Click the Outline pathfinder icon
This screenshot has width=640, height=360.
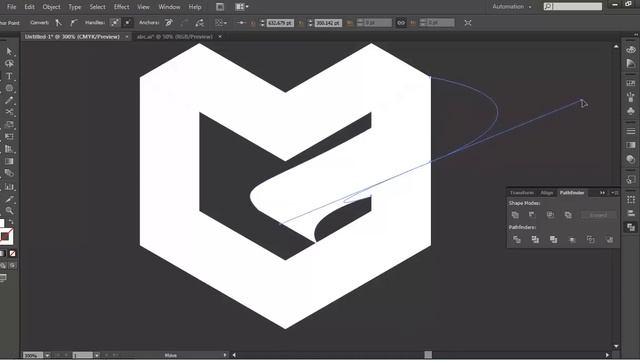click(x=591, y=240)
